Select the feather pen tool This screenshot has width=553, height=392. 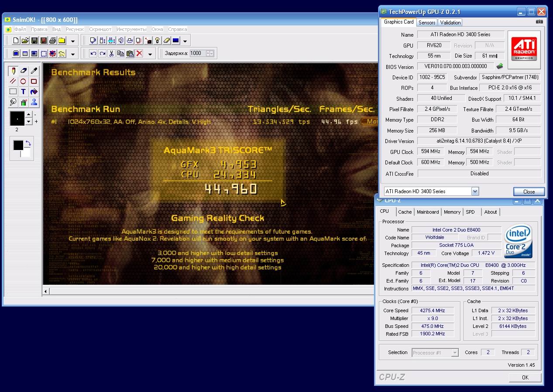click(13, 102)
